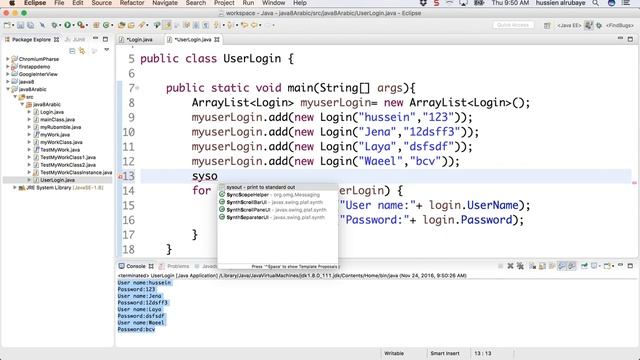Choose SyncScopeHelper autocomplete proposal
Viewport: 640px width, 360px height.
tap(278, 195)
